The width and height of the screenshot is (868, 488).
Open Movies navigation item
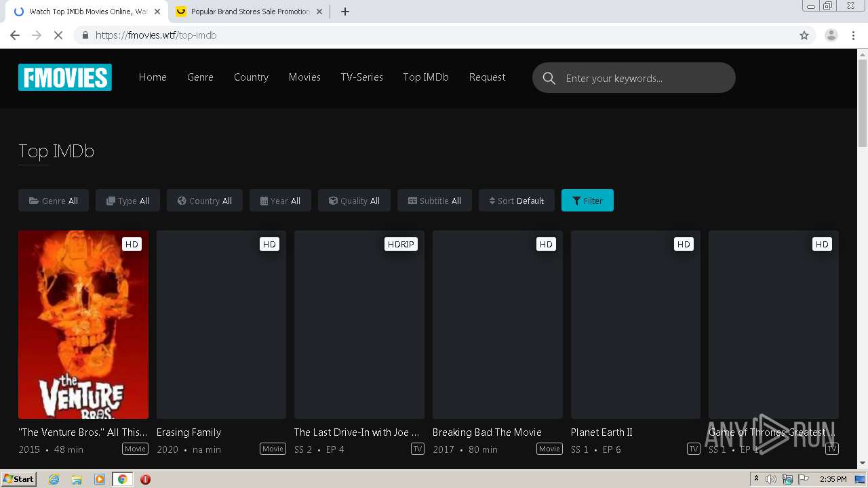point(304,77)
